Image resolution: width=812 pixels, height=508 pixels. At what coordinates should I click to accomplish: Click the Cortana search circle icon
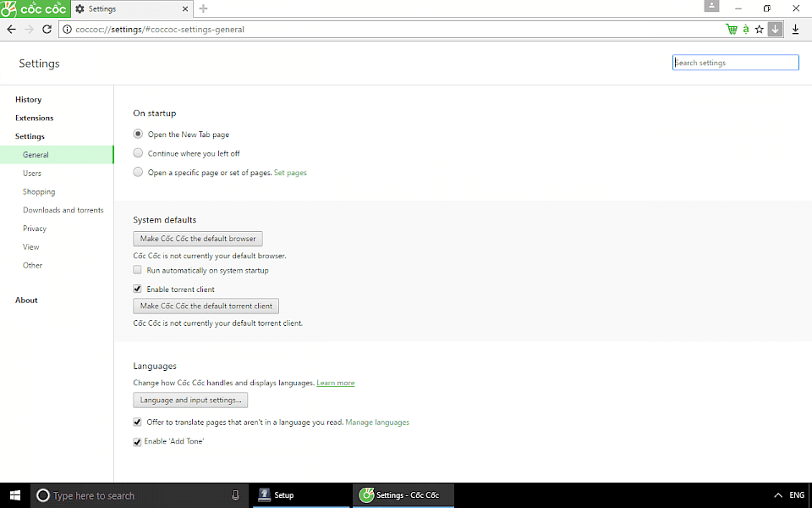43,495
